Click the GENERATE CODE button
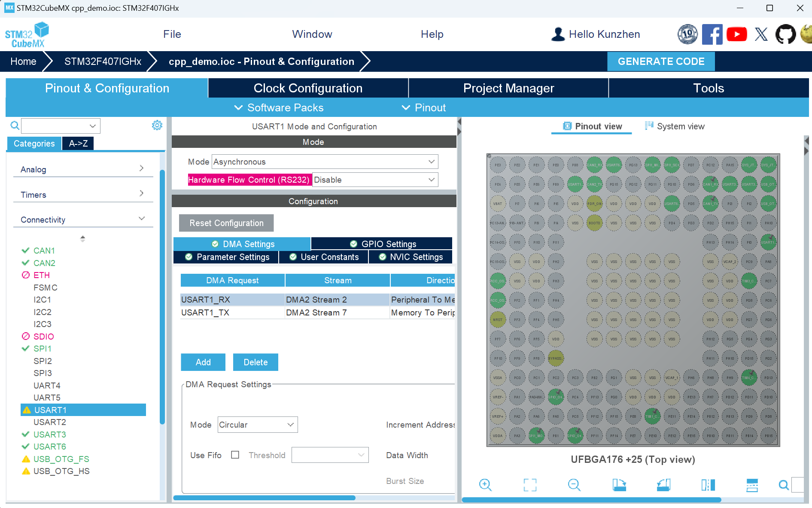Screen dimensions: 812x508 pyautogui.click(x=661, y=61)
